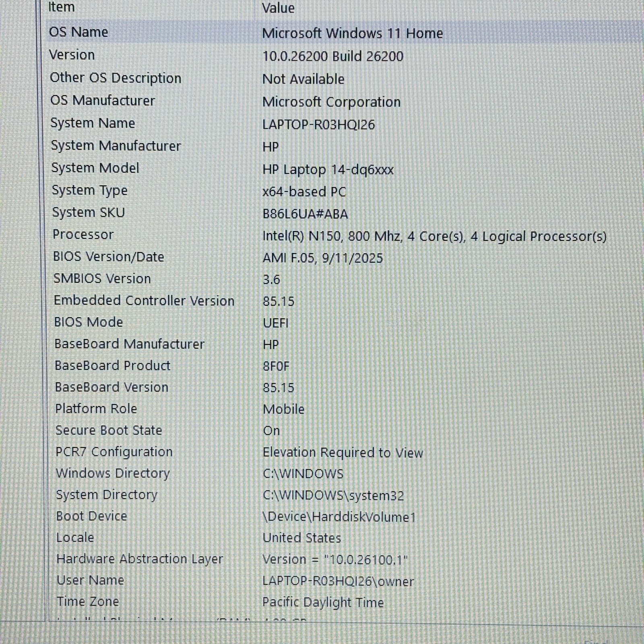Image resolution: width=644 pixels, height=644 pixels.
Task: Select the 'BIOS Mode' item label
Action: click(89, 322)
